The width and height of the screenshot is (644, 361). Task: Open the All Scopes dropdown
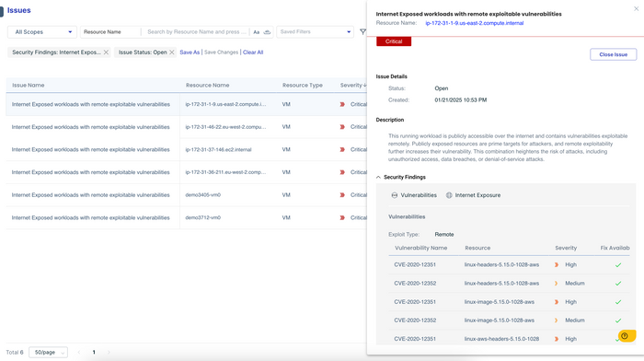(42, 31)
